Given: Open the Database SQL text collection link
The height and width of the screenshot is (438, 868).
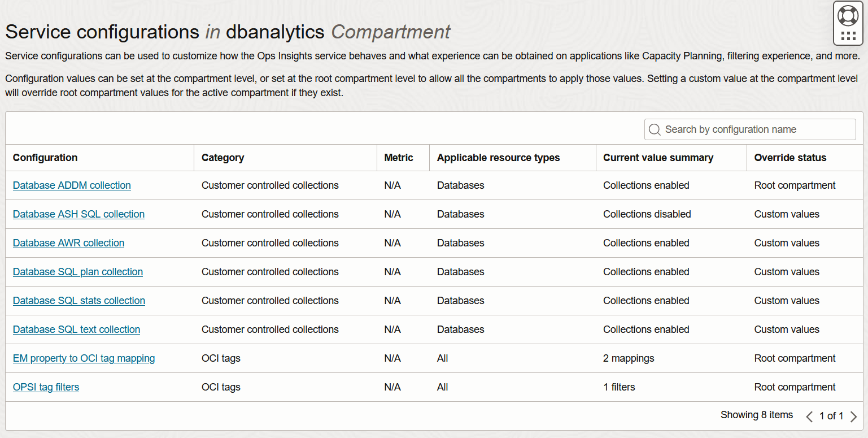Looking at the screenshot, I should (76, 329).
